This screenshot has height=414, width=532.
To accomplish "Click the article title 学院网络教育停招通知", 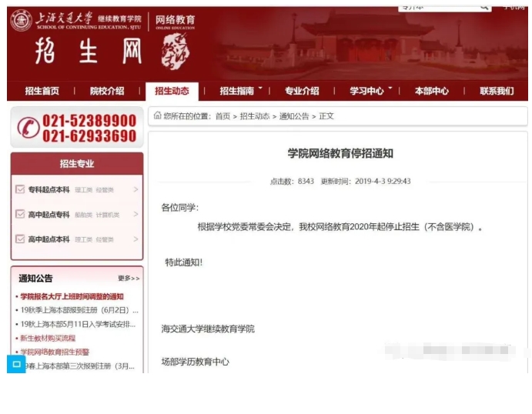I will click(x=340, y=153).
